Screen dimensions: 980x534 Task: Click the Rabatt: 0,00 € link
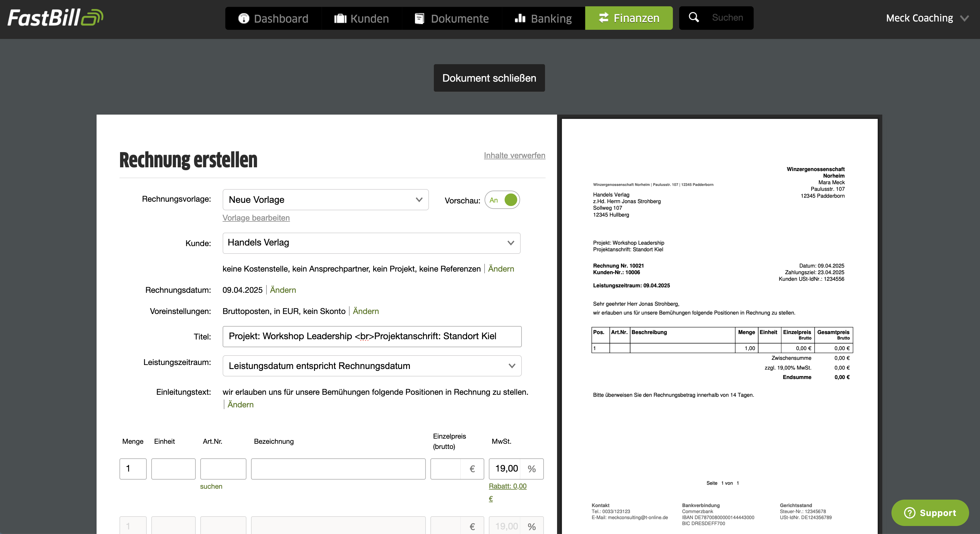(507, 492)
